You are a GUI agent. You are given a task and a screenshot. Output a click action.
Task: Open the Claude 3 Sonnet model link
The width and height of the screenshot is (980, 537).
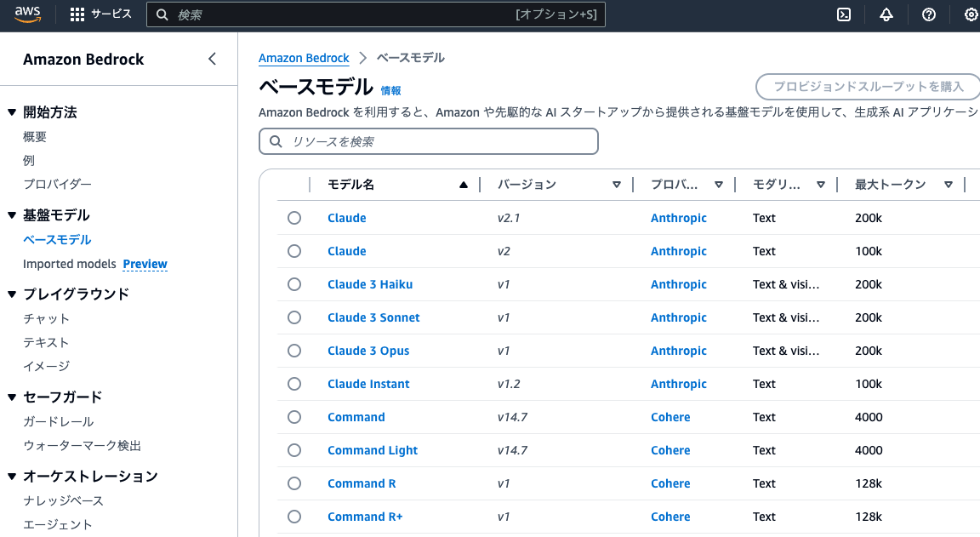373,317
